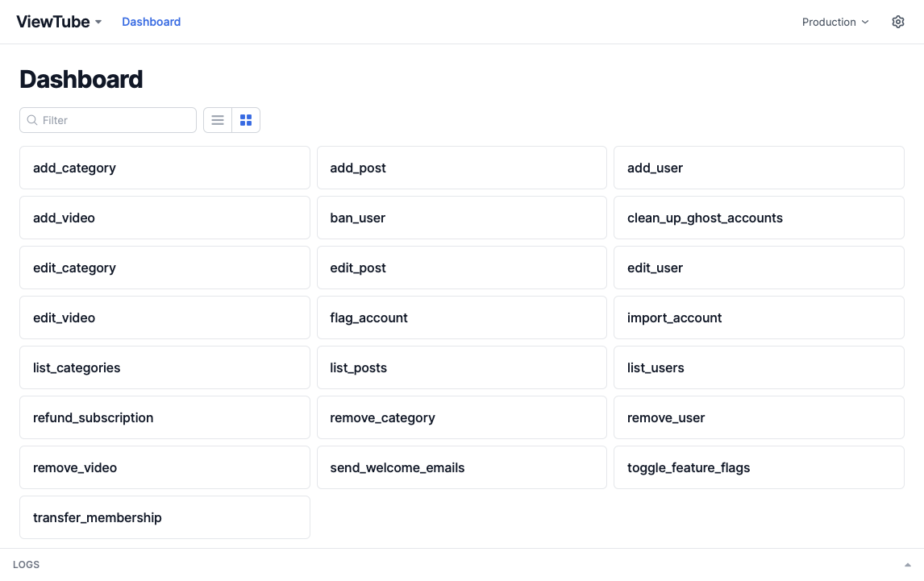
Task: Click the LOGS panel label
Action: click(27, 565)
